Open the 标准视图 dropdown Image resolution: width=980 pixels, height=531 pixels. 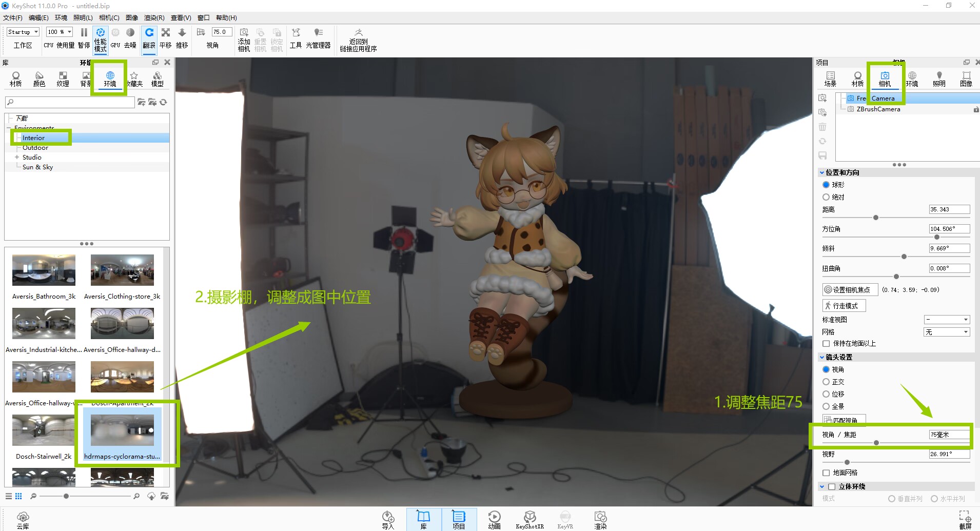point(947,320)
